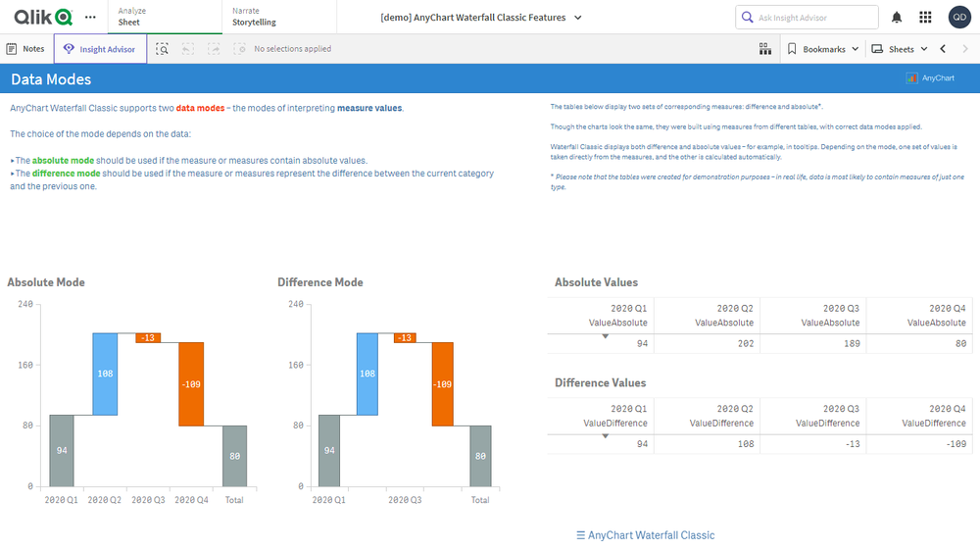Toggle the selections tool icon

tap(764, 49)
